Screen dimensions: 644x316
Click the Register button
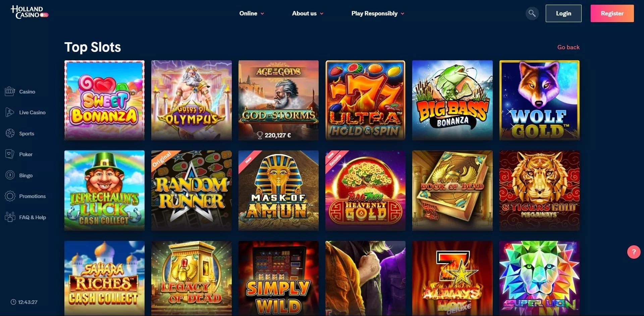pos(612,13)
